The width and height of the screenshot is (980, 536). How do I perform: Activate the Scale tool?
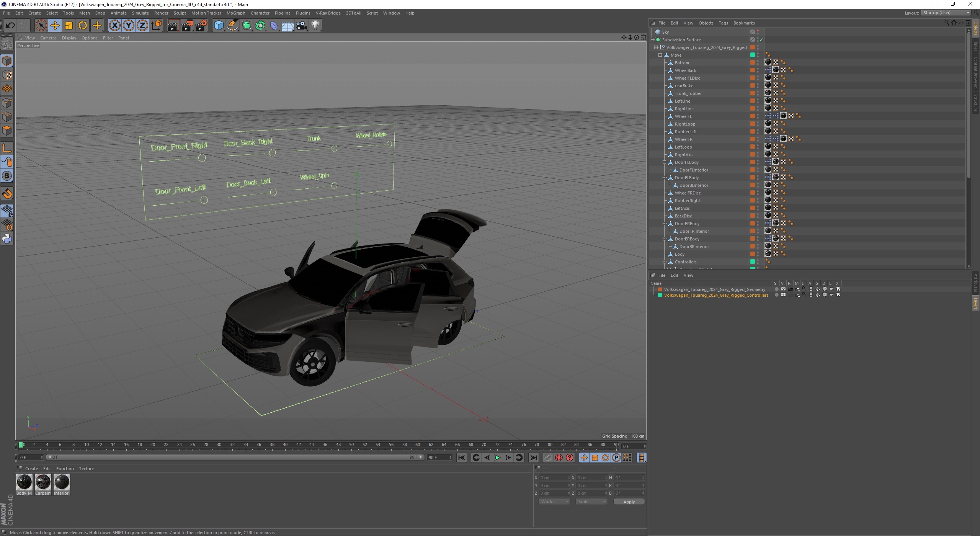[69, 26]
